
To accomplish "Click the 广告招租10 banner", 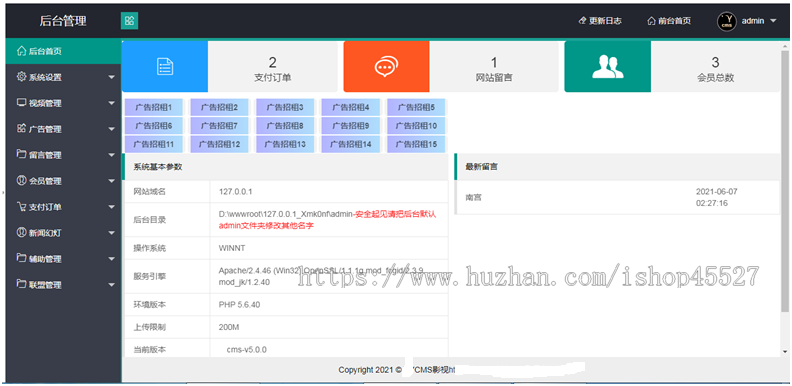I will click(416, 126).
